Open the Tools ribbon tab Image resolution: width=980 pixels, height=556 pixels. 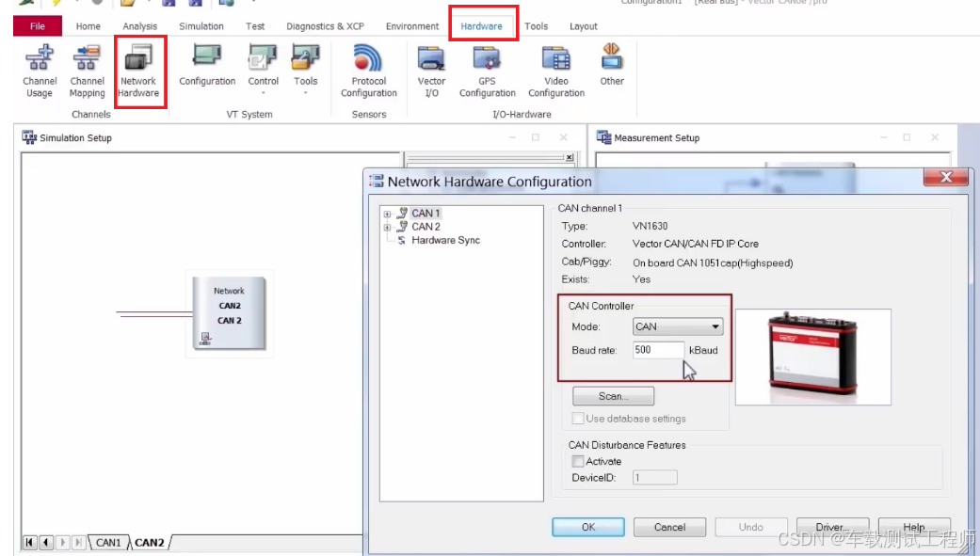[537, 26]
